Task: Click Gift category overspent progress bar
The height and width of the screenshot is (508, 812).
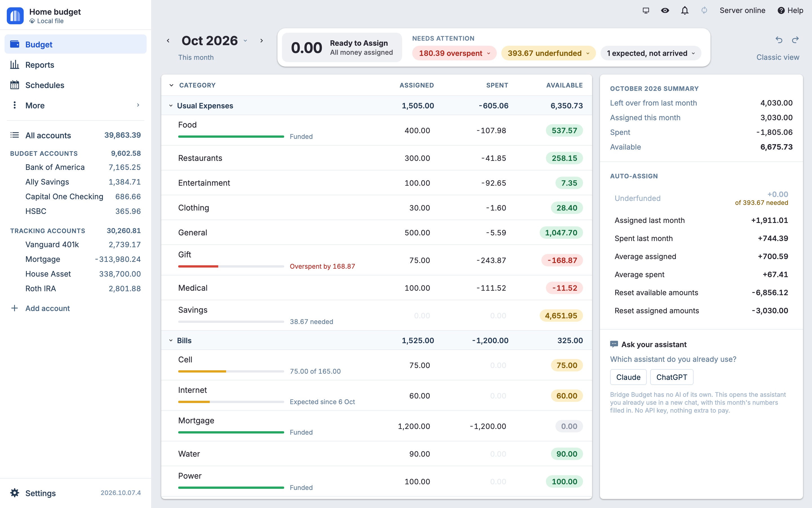Action: pyautogui.click(x=231, y=266)
